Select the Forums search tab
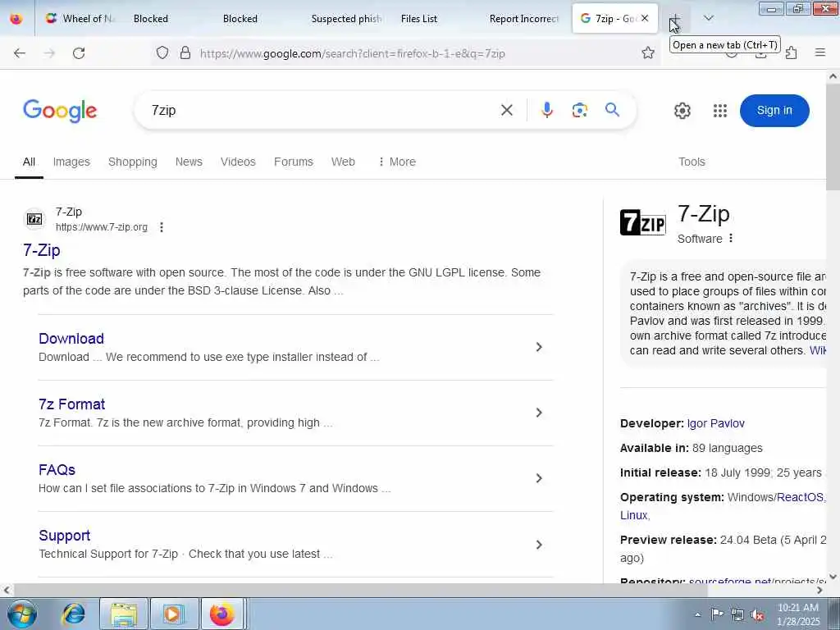Screen dimensions: 840x630 (x=293, y=162)
